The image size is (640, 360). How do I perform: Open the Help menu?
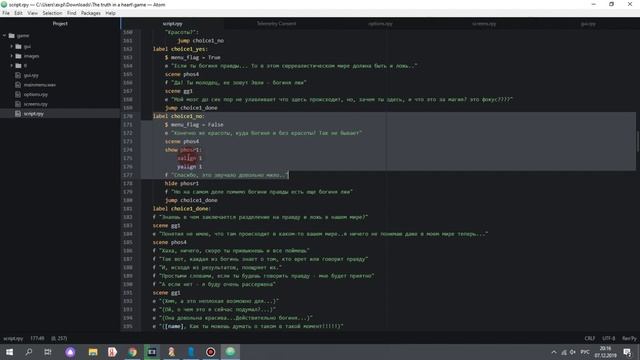(110, 13)
